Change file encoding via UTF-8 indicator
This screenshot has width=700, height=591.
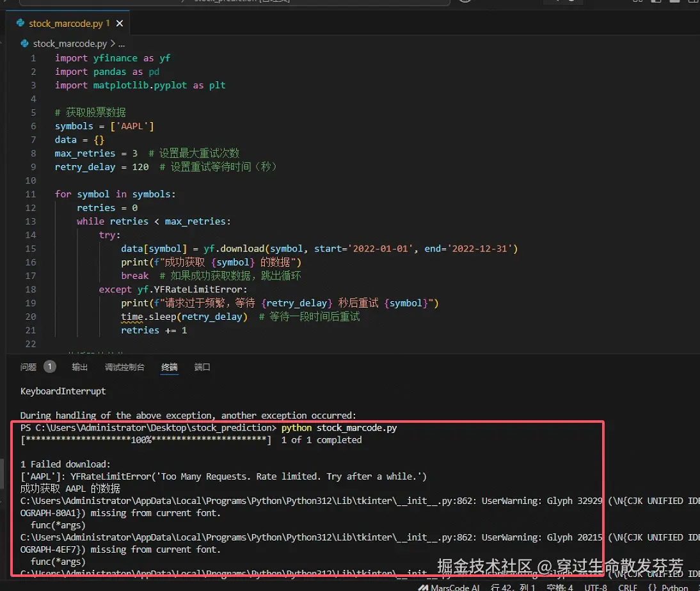tap(596, 587)
